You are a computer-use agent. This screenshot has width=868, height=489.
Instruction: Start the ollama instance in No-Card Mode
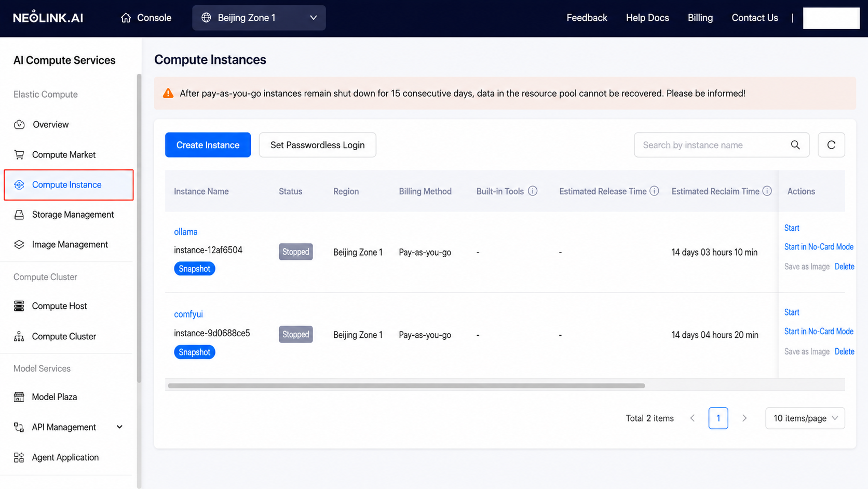tap(819, 247)
